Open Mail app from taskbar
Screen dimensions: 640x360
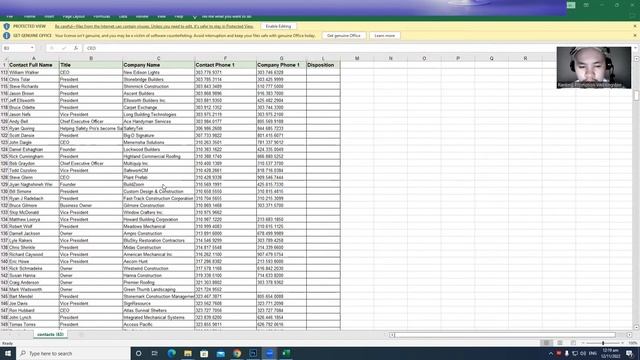click(220, 353)
